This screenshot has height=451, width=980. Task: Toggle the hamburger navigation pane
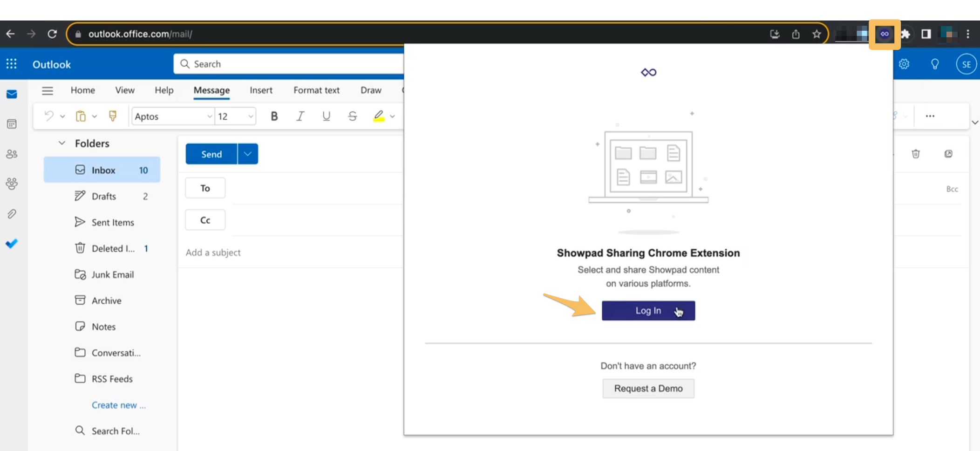48,90
